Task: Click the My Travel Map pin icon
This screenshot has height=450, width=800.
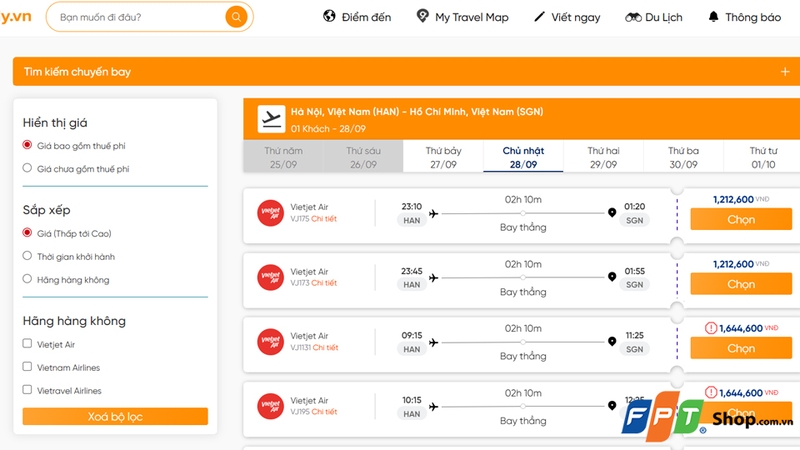Action: point(422,17)
